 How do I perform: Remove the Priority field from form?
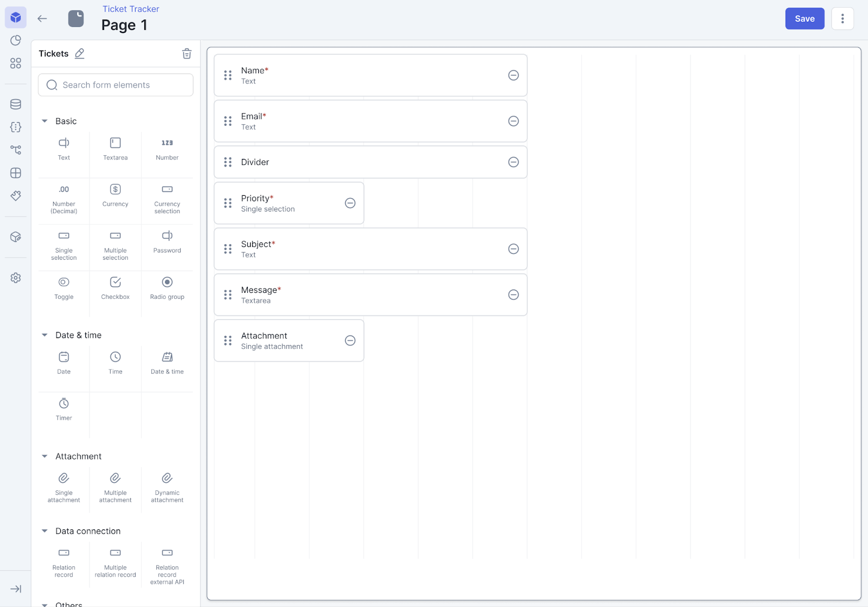pos(350,203)
